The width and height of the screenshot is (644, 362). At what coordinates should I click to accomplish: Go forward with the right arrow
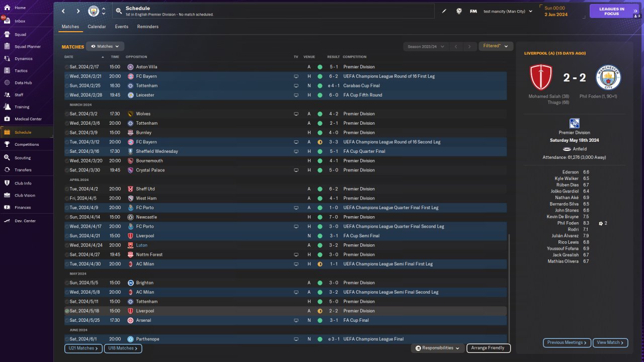tap(78, 11)
